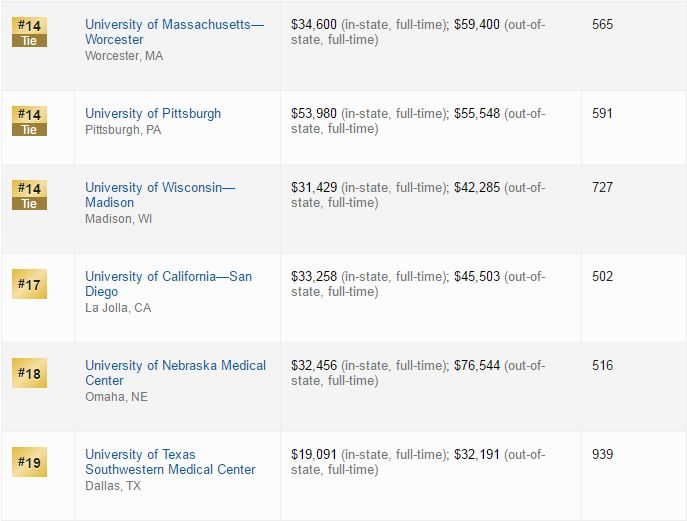Open University of Massachusetts—Worcester link
The height and width of the screenshot is (521, 687).
(x=174, y=32)
